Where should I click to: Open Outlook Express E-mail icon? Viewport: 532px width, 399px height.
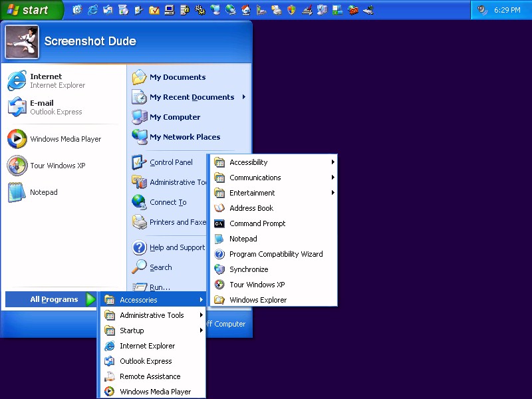(17, 107)
